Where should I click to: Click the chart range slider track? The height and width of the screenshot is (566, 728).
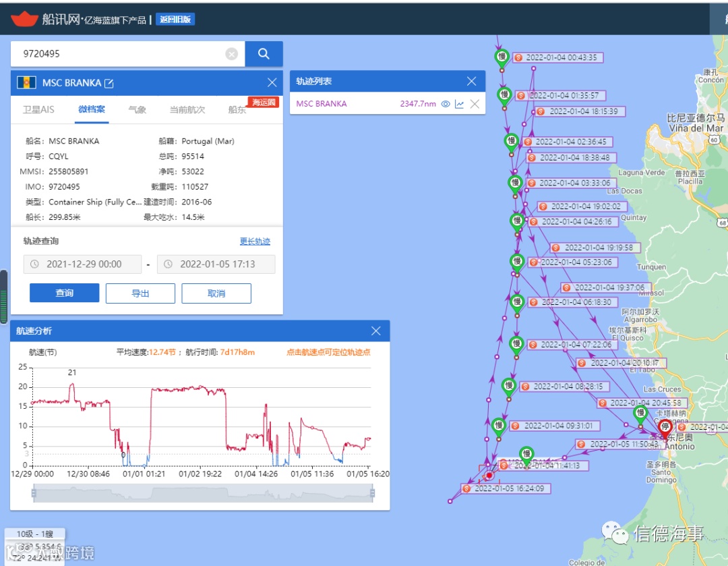(x=203, y=493)
